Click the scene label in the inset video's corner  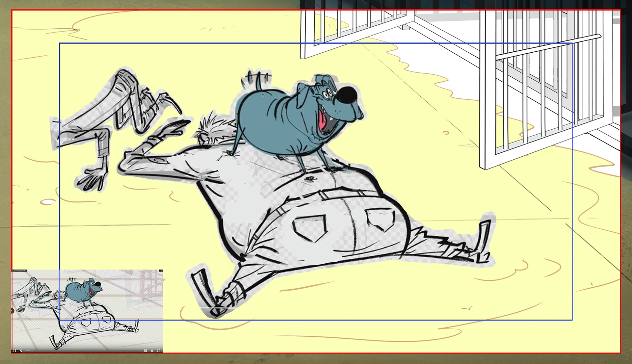(20, 271)
